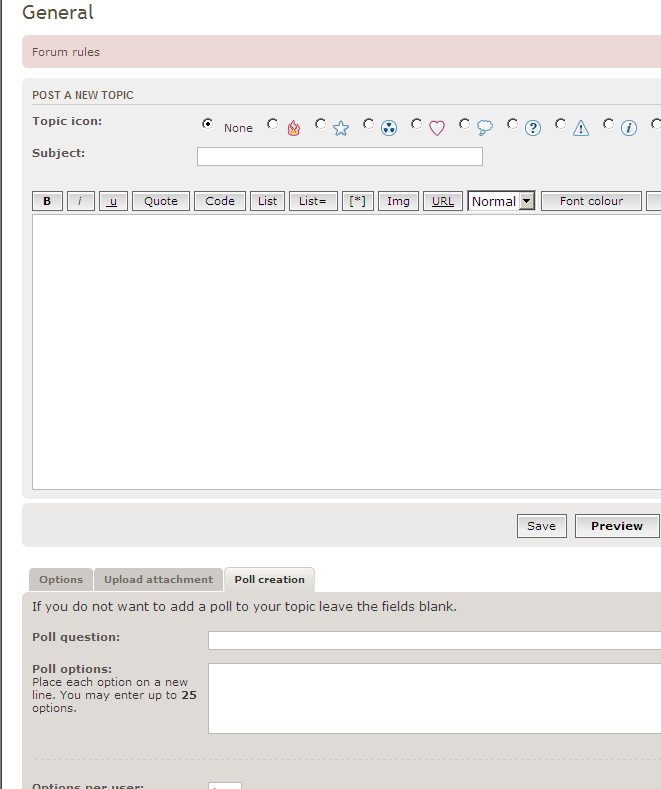661x789 pixels.
Task: Open the Font colour picker
Action: [591, 201]
